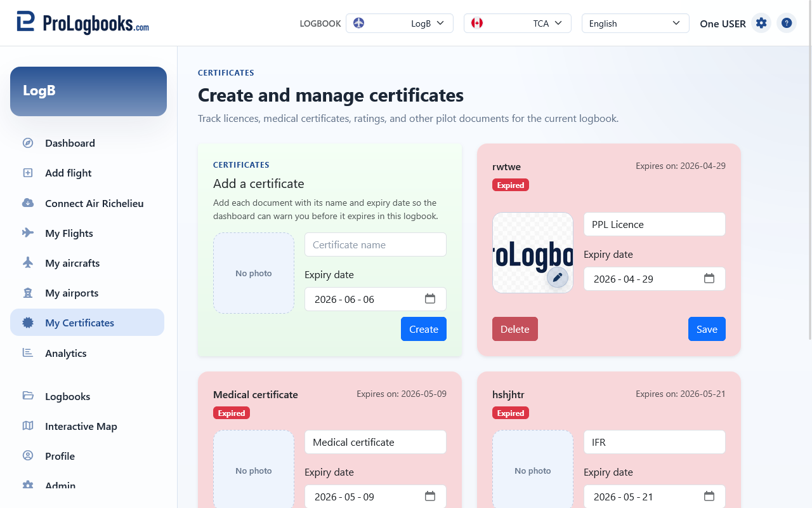Image resolution: width=812 pixels, height=508 pixels.
Task: Click the aircraft icon in LogB selector
Action: pos(359,23)
